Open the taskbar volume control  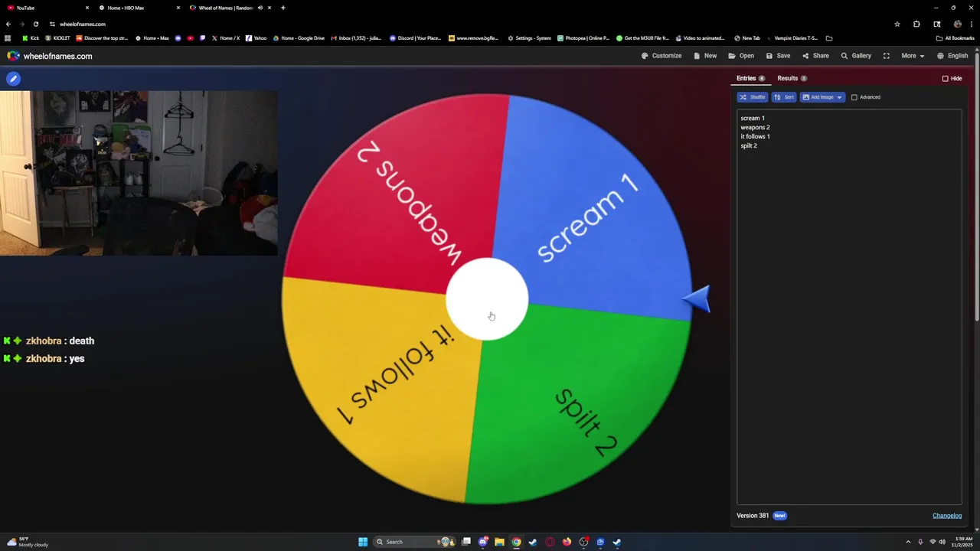click(x=942, y=542)
